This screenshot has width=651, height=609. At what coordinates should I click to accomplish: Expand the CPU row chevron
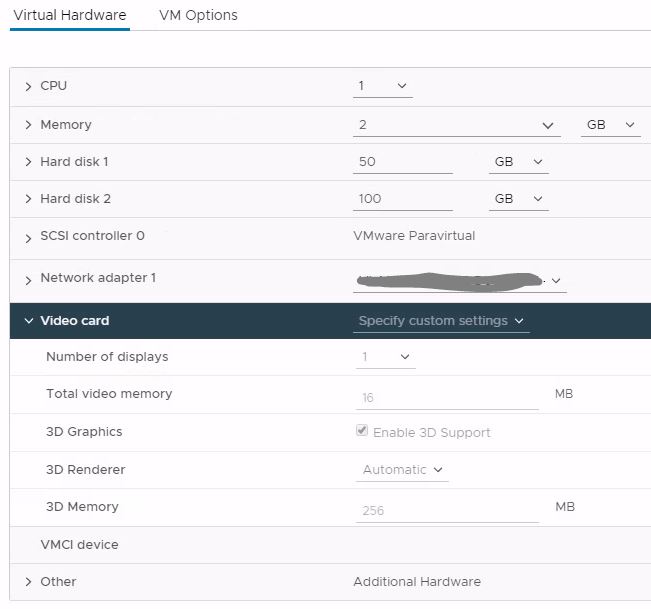[x=28, y=86]
